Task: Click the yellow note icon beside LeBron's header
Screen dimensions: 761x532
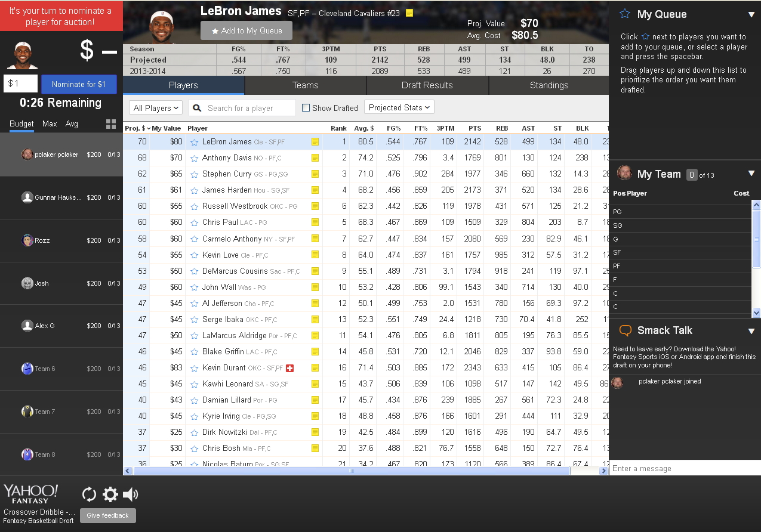Action: click(409, 13)
